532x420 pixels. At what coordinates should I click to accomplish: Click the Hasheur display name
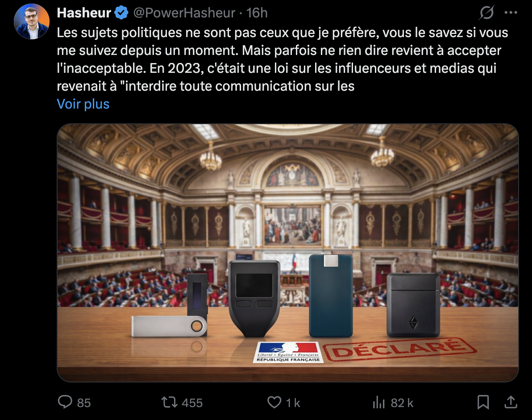pos(84,13)
